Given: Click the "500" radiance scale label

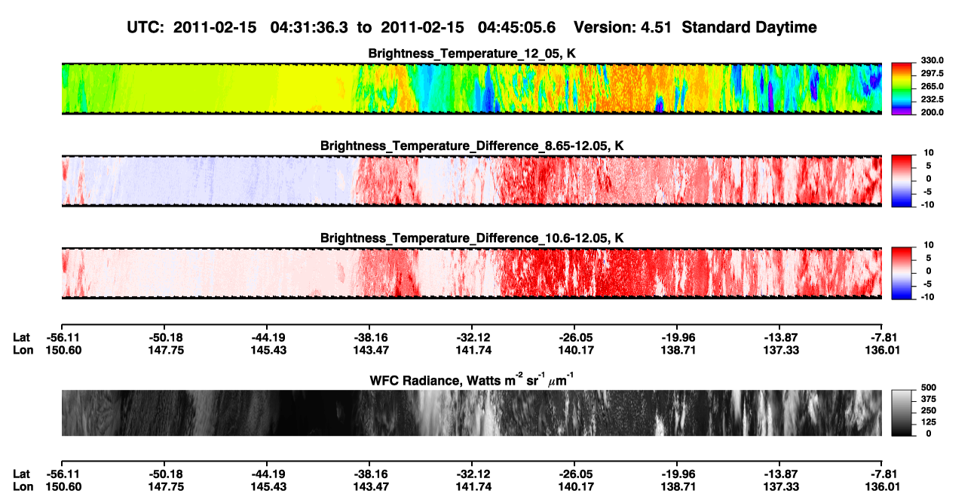Looking at the screenshot, I should (928, 387).
